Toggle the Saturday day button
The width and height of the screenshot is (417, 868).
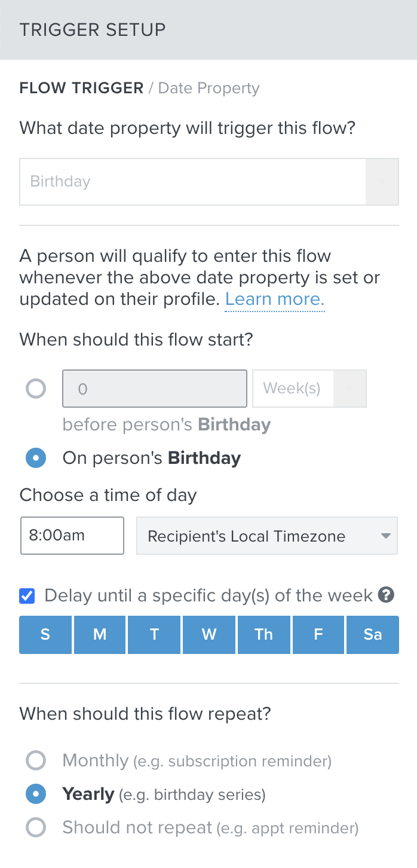372,634
